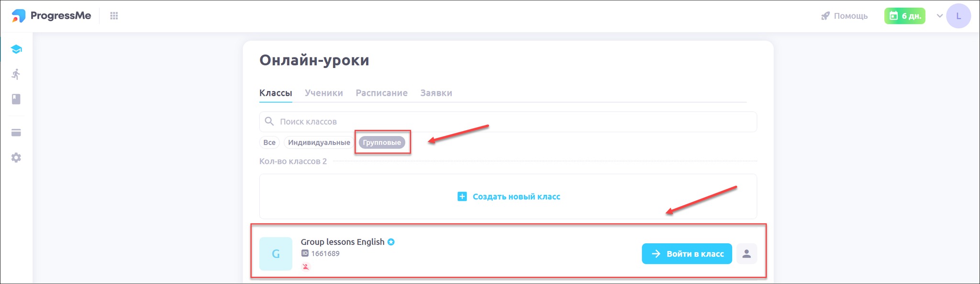
Task: Switch to the Расписание tab
Action: [x=381, y=93]
